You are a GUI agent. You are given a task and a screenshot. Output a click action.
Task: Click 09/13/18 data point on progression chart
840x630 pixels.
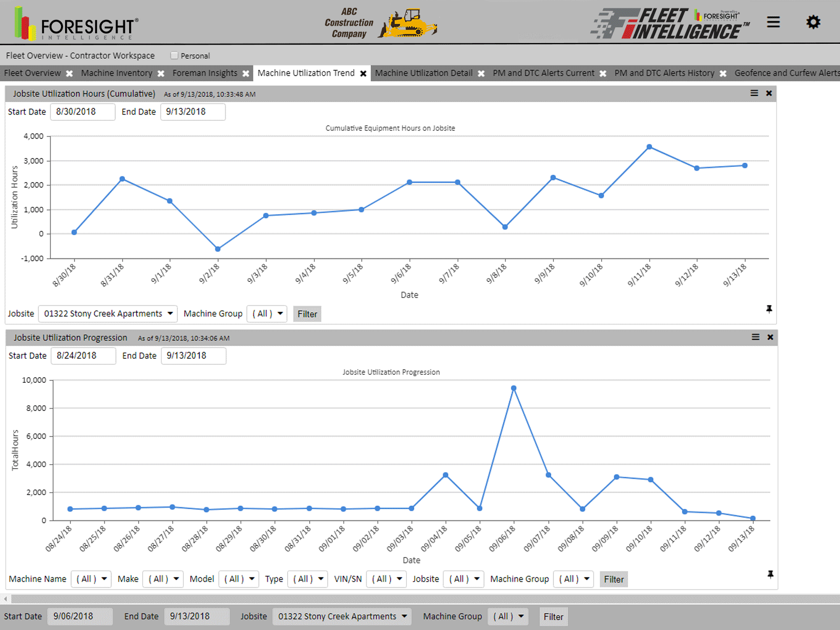point(753,518)
